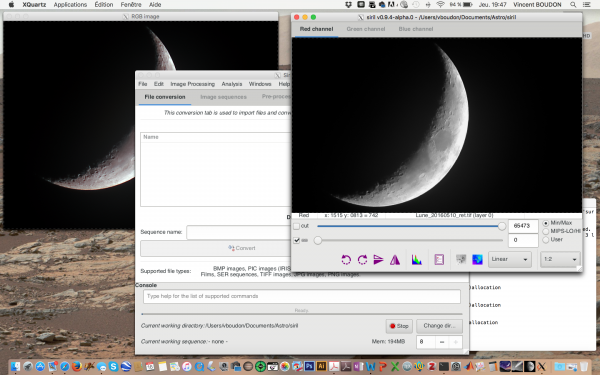Image resolution: width=600 pixels, height=375 pixels.
Task: Click the red Stop button
Action: click(x=399, y=326)
